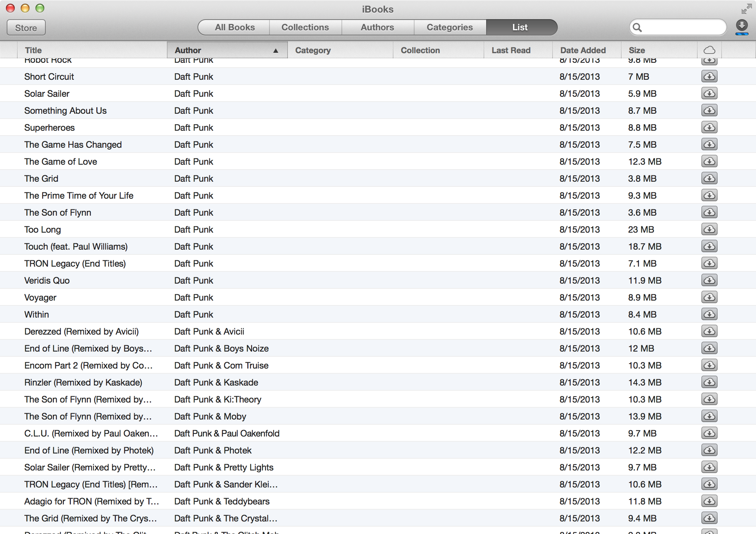Image resolution: width=756 pixels, height=534 pixels.
Task: Click the iCloud column header icon
Action: (709, 50)
